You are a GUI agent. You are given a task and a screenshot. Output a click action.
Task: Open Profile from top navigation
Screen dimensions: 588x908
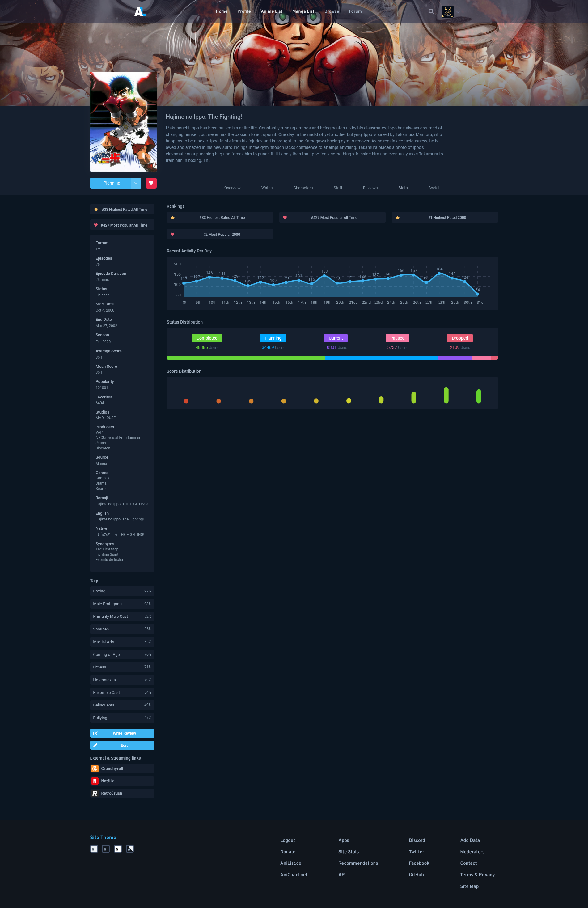244,11
